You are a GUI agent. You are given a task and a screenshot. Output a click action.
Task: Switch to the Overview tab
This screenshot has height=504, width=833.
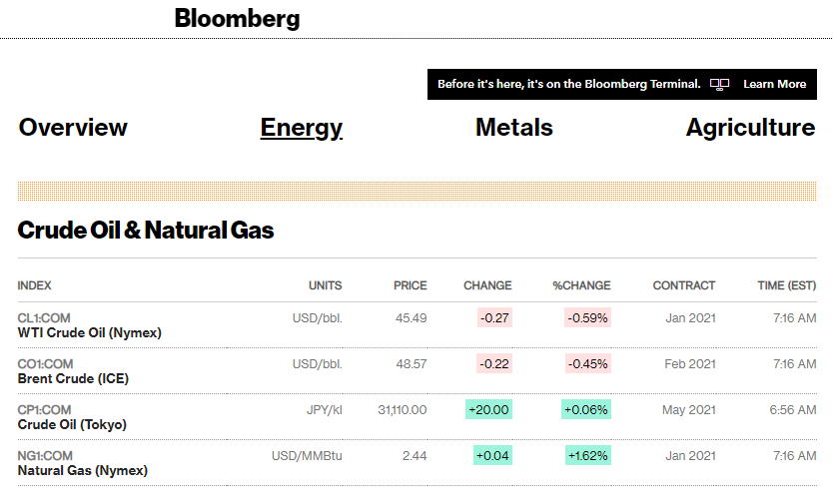pyautogui.click(x=73, y=128)
